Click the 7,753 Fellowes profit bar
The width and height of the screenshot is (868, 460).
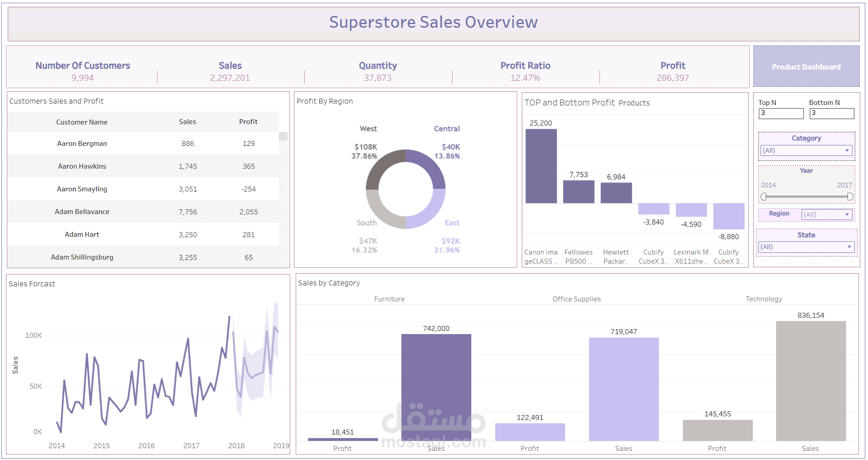579,192
